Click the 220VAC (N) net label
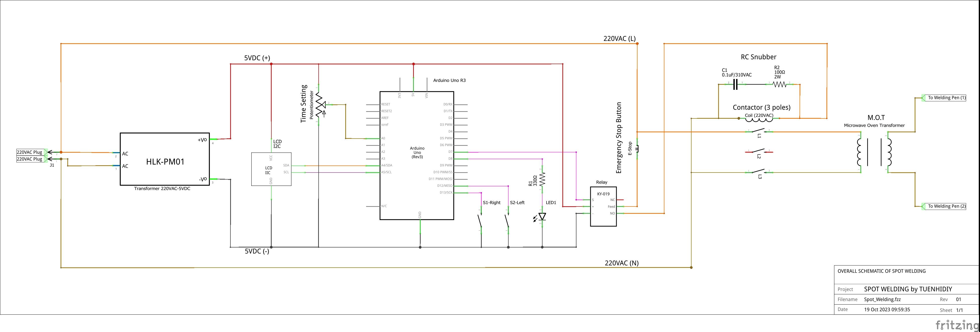 tap(622, 263)
